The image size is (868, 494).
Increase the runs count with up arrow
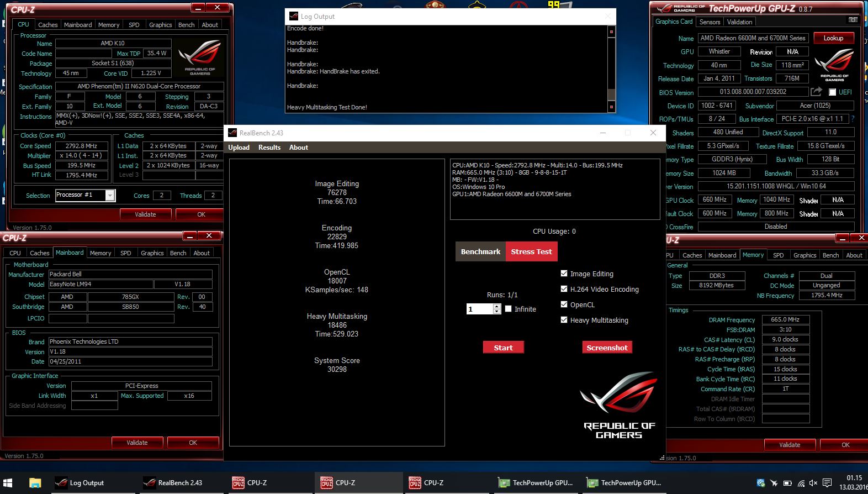(x=496, y=306)
